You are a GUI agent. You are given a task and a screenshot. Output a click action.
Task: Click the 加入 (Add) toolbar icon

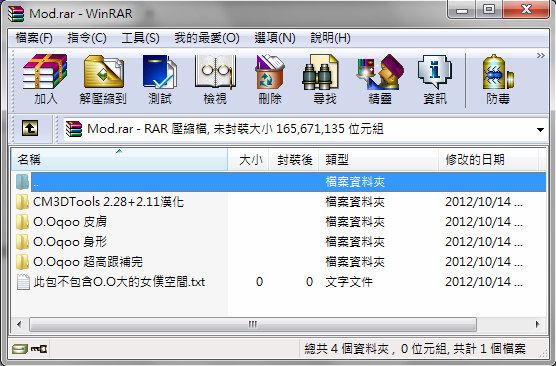[x=45, y=79]
